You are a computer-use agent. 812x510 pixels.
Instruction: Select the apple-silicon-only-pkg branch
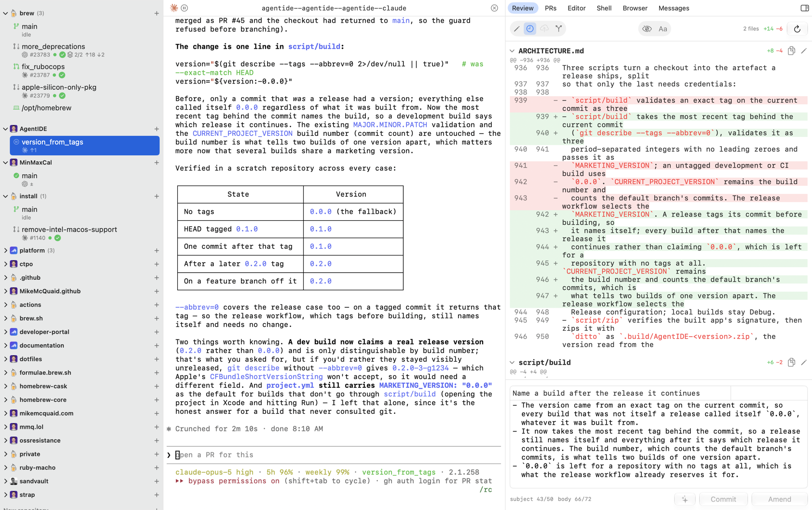point(85,91)
